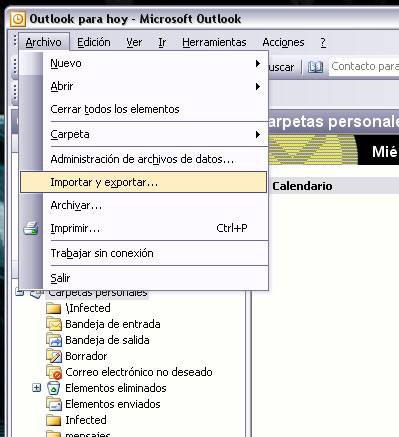This screenshot has width=399, height=437.
Task: Click the Bandeja de salida outbox icon
Action: pyautogui.click(x=54, y=340)
